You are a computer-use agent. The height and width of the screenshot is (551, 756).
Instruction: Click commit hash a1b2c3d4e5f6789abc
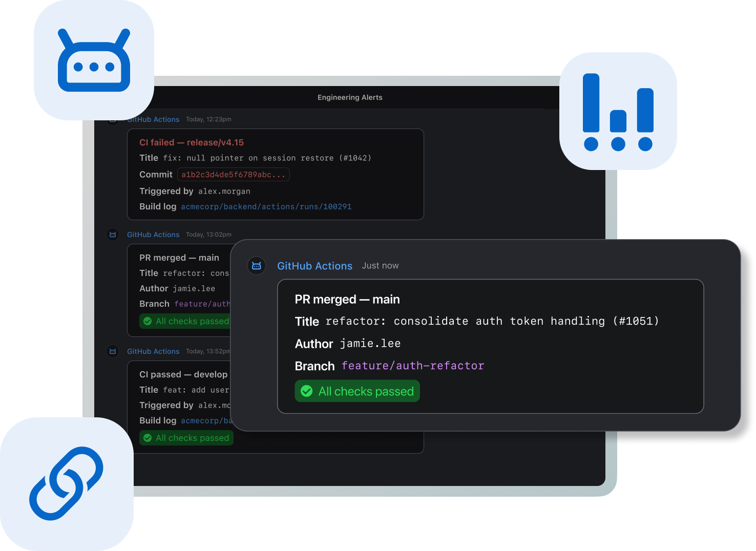(x=233, y=175)
